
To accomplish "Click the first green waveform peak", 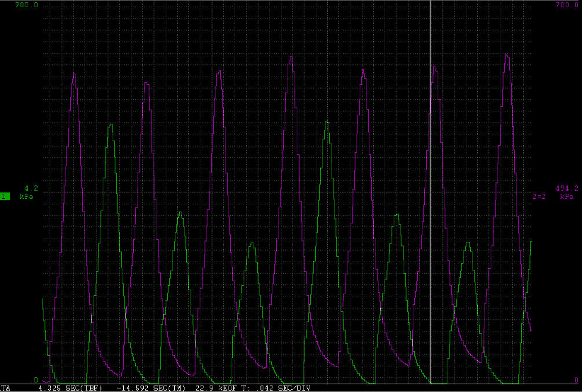I will (110, 125).
